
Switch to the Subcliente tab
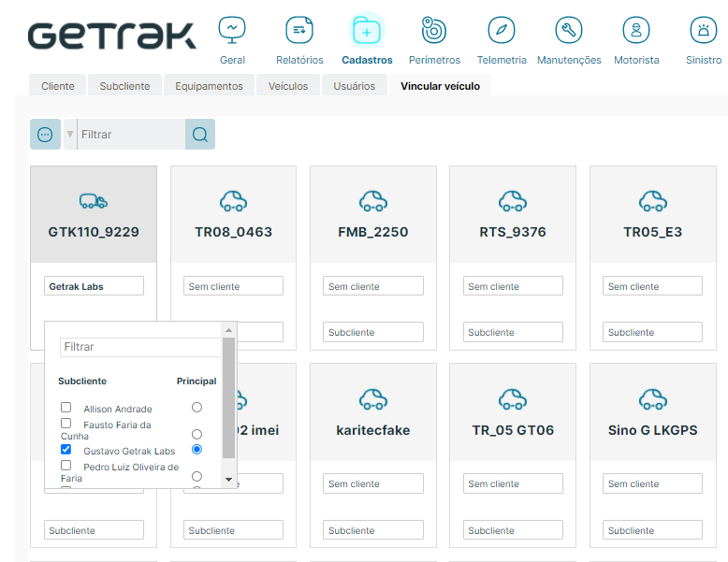[124, 85]
